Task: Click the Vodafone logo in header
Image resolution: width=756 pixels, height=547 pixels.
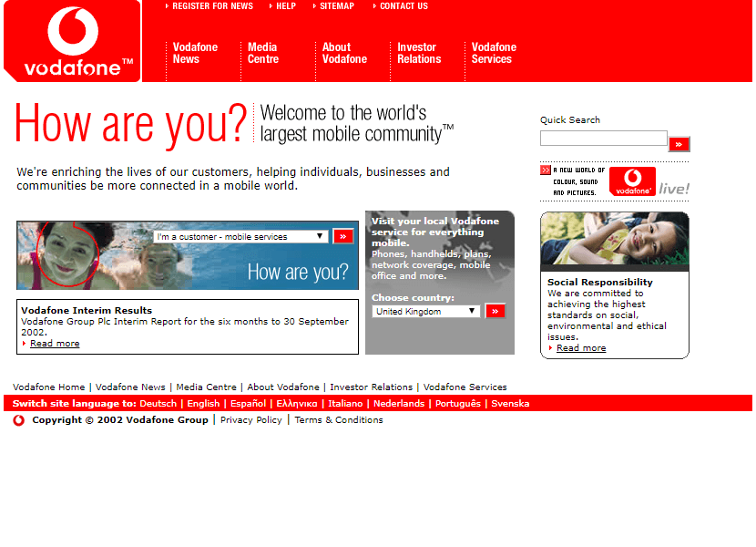Action: (72, 41)
